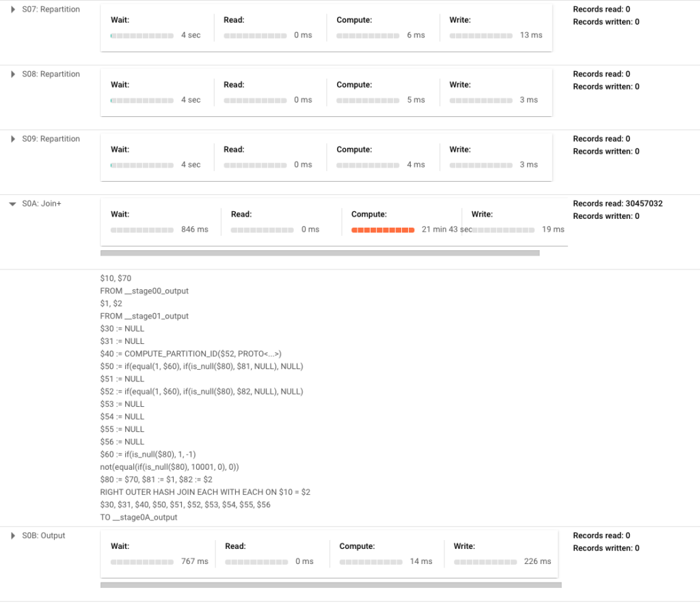Select the S0A: Join+ stage label
The height and width of the screenshot is (603, 700).
click(x=41, y=203)
